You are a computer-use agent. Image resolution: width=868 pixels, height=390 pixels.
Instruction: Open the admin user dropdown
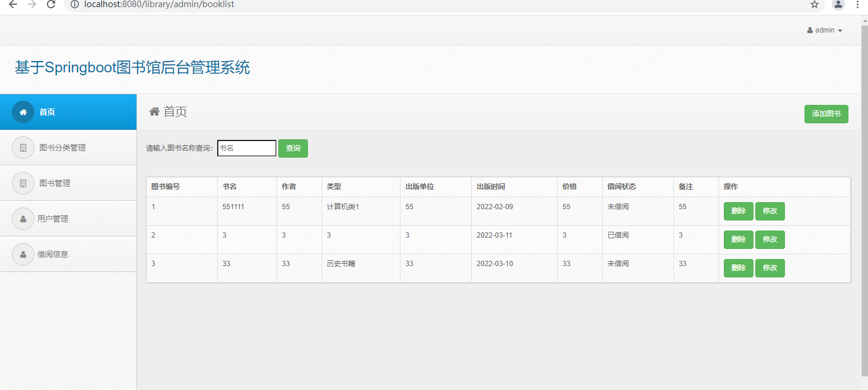click(x=825, y=30)
